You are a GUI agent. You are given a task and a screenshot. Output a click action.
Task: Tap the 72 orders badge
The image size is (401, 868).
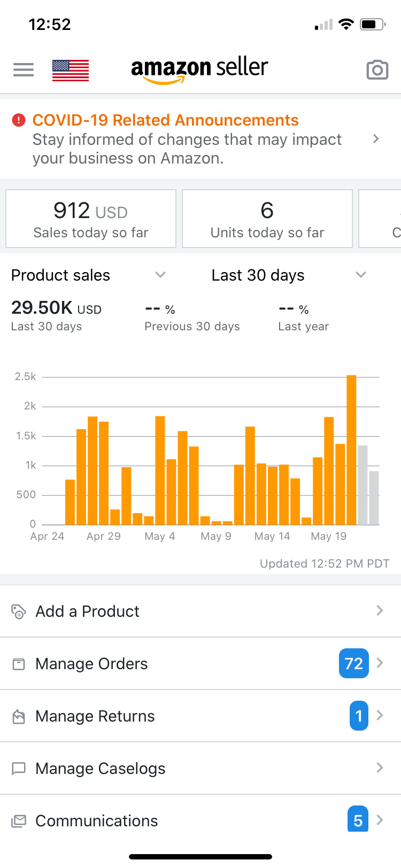point(353,663)
